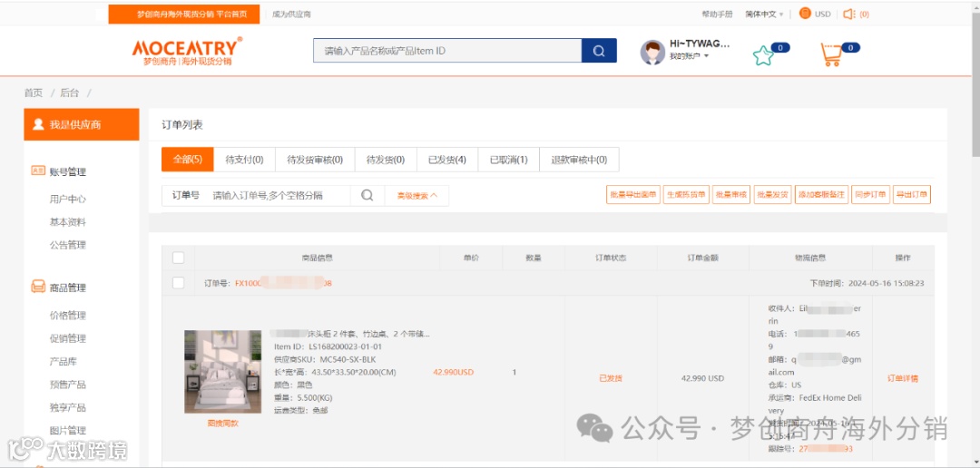Open 公告管理 in the sidebar
Image resolution: width=980 pixels, height=468 pixels.
[68, 245]
